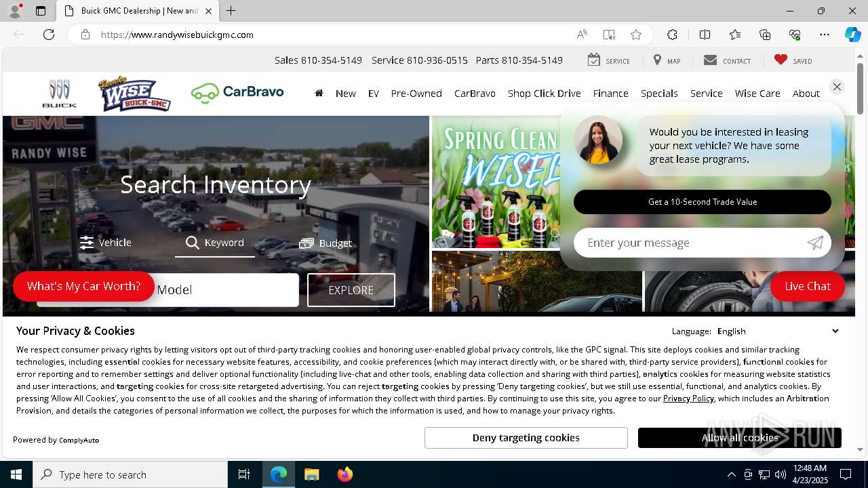Open the Pre-Owned menu
The height and width of the screenshot is (488, 868).
tap(416, 94)
